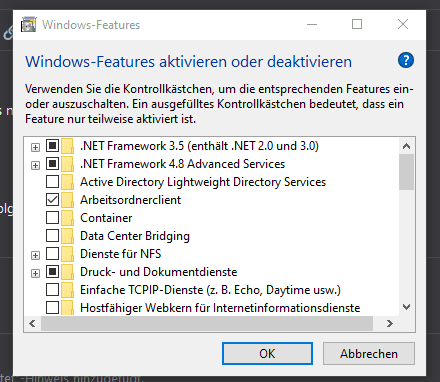Click folder icon of .NET Framework 3.5
Viewport: 440px width, 382px height.
click(x=67, y=146)
